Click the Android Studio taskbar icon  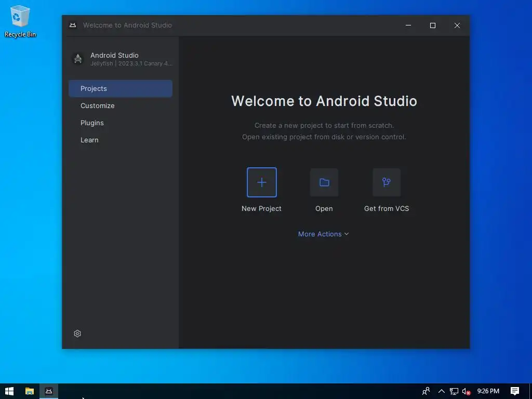tap(49, 391)
